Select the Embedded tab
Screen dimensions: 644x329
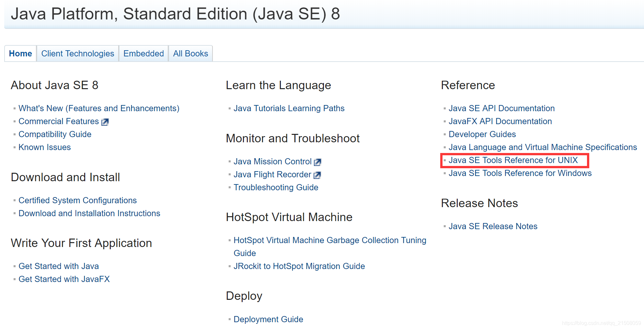click(x=144, y=53)
